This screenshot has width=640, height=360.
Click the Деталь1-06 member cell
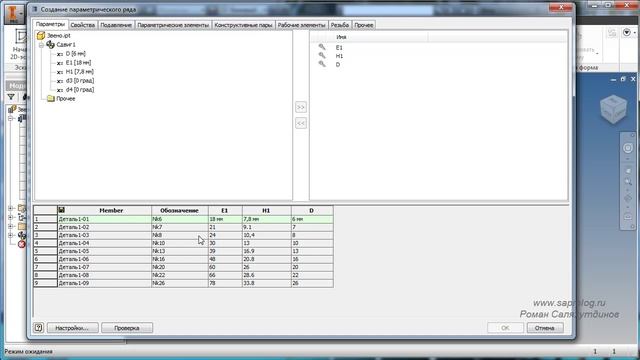click(104, 259)
